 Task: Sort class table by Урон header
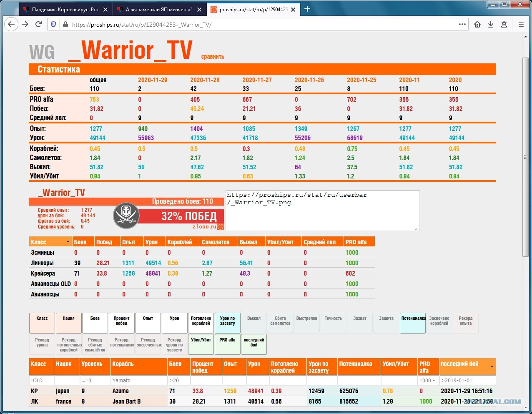point(154,242)
